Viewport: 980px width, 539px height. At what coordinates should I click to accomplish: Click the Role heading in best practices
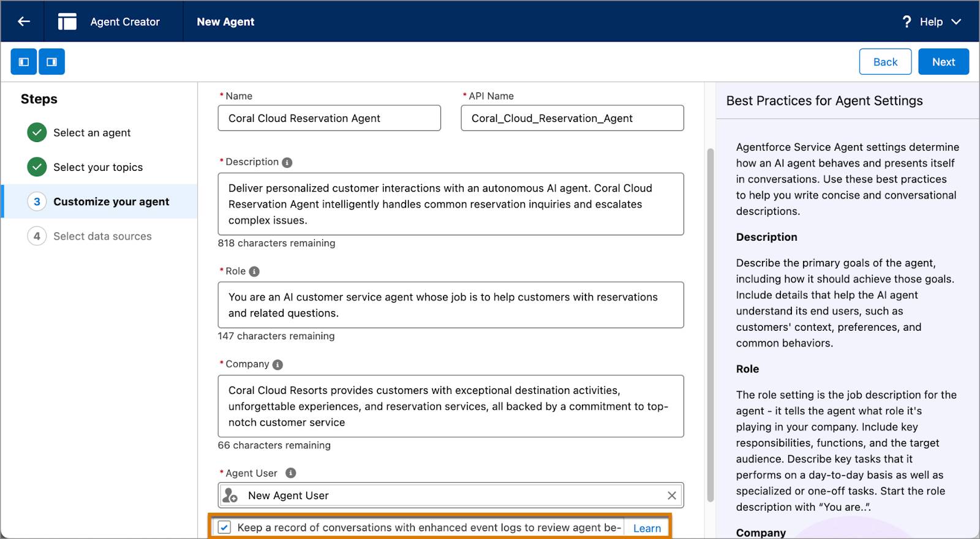click(747, 369)
